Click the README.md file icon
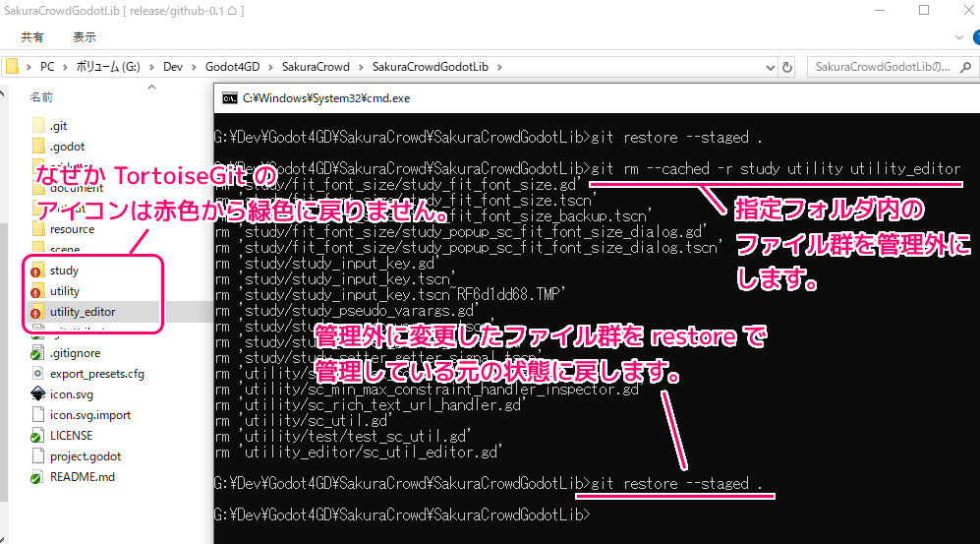This screenshot has width=980, height=544. tap(39, 477)
